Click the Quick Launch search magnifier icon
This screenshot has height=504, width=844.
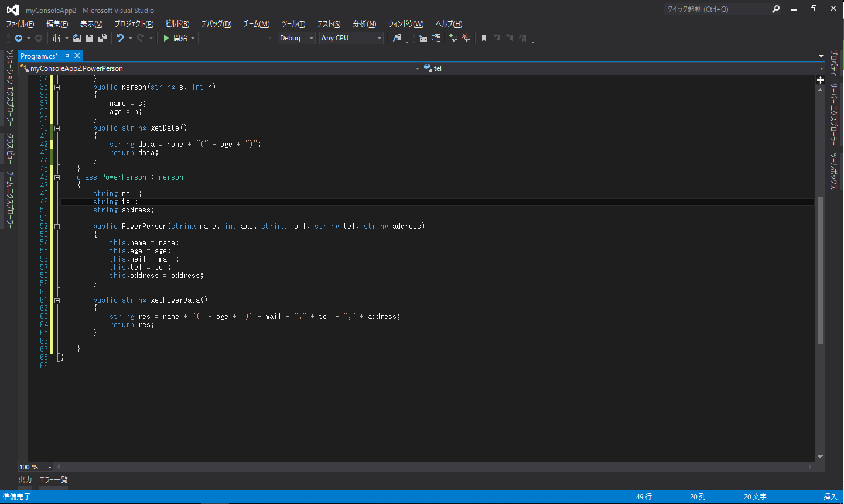tap(776, 9)
